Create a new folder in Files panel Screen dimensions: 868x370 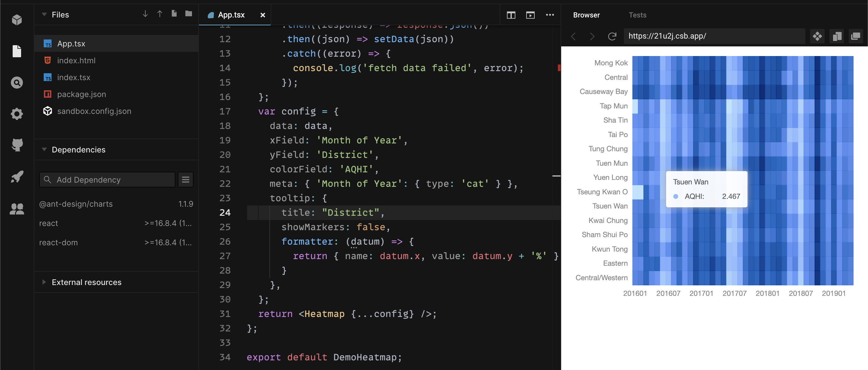188,14
